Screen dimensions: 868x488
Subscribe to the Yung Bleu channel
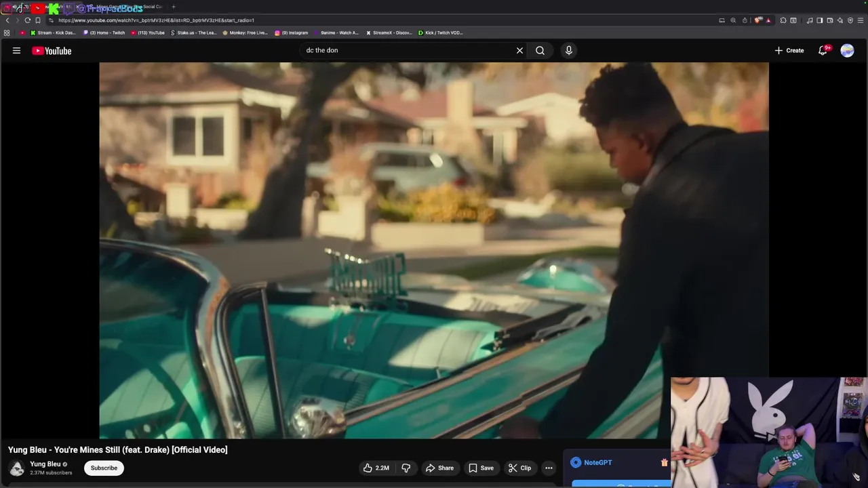[104, 468]
